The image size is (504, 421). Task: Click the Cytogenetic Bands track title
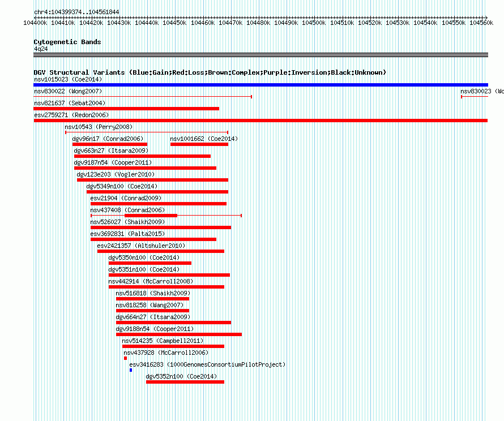point(67,42)
